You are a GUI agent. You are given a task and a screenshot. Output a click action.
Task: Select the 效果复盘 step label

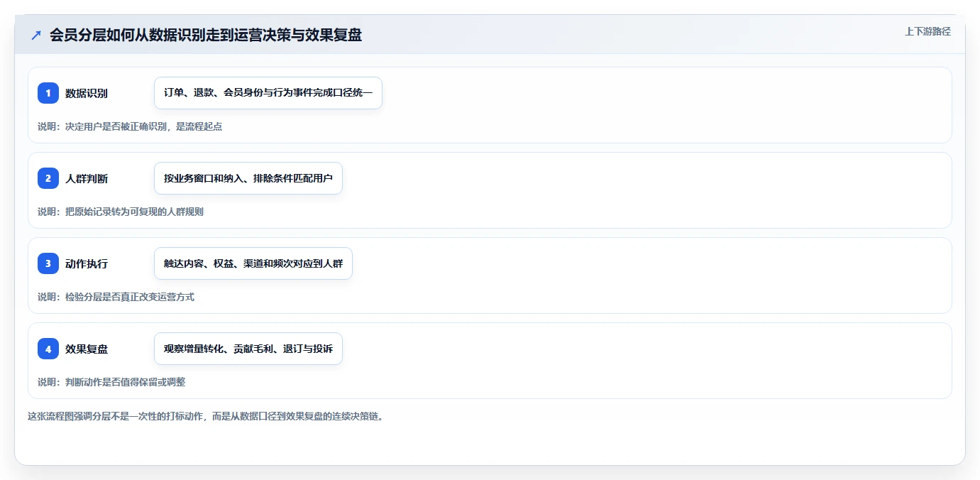tap(87, 349)
